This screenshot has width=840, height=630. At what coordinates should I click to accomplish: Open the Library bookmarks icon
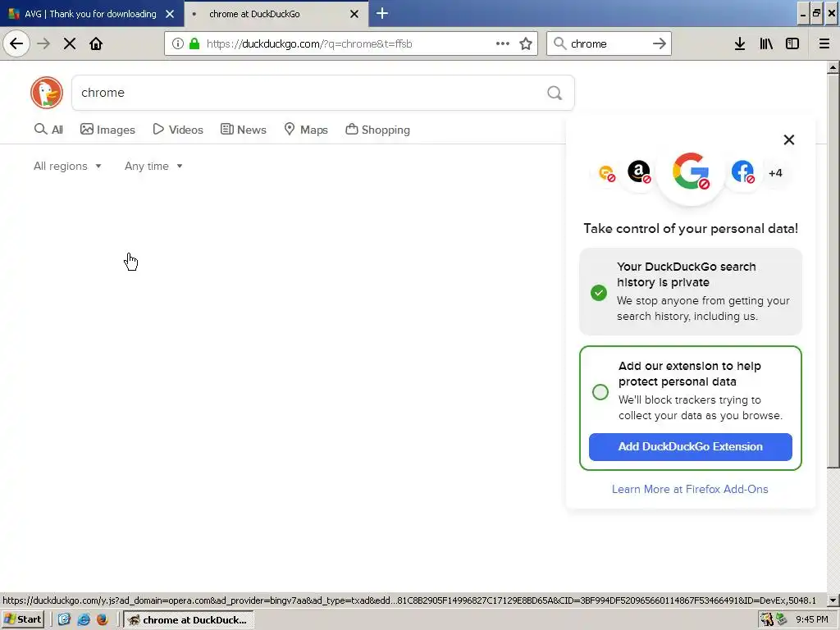[x=766, y=43]
